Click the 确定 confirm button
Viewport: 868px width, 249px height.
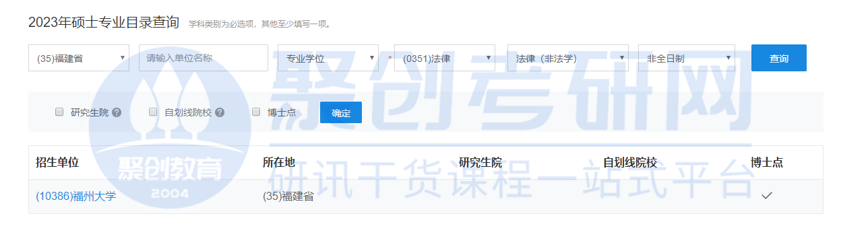tap(341, 112)
